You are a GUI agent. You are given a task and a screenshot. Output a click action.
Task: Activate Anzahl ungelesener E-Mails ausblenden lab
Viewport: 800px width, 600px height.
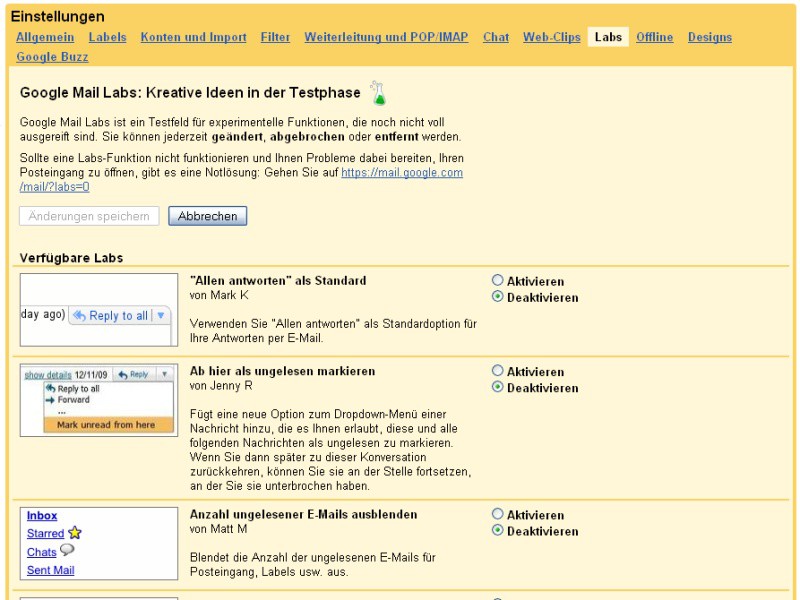coord(497,514)
